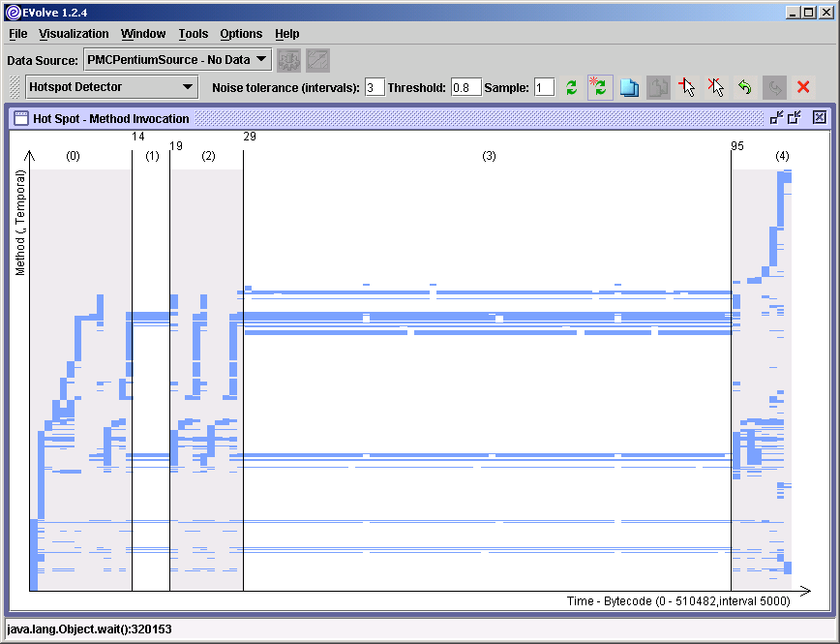Click the grayed paste icon in toolbar
840x644 pixels.
(x=658, y=87)
